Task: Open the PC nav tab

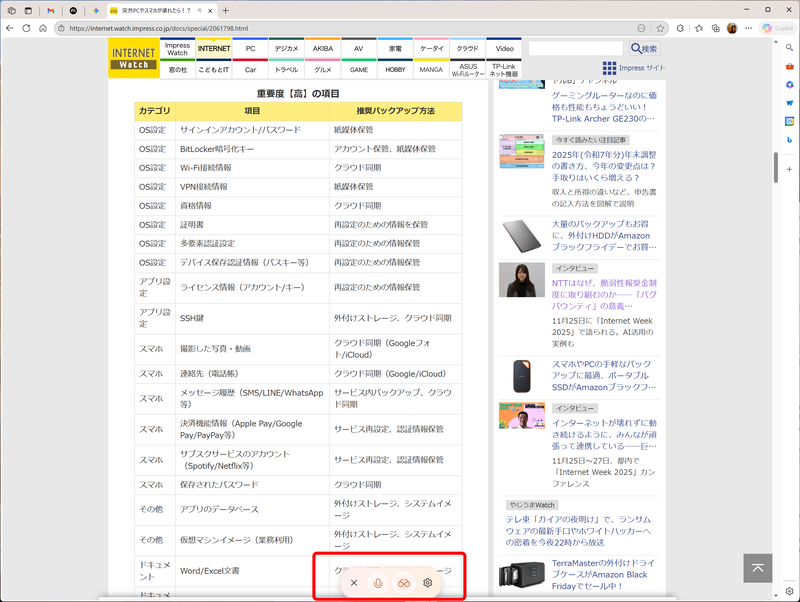Action: (250, 48)
